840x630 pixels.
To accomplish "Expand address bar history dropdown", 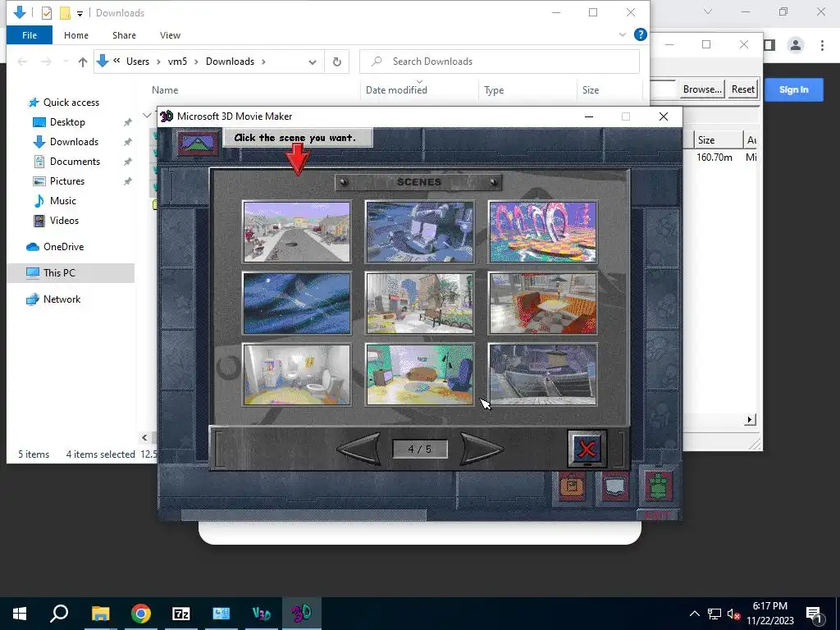I will (313, 62).
